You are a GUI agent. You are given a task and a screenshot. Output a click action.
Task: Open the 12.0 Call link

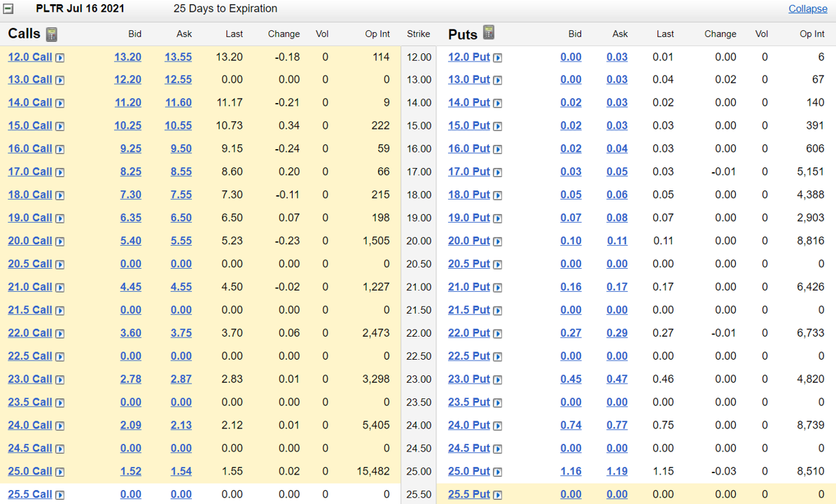click(x=30, y=57)
